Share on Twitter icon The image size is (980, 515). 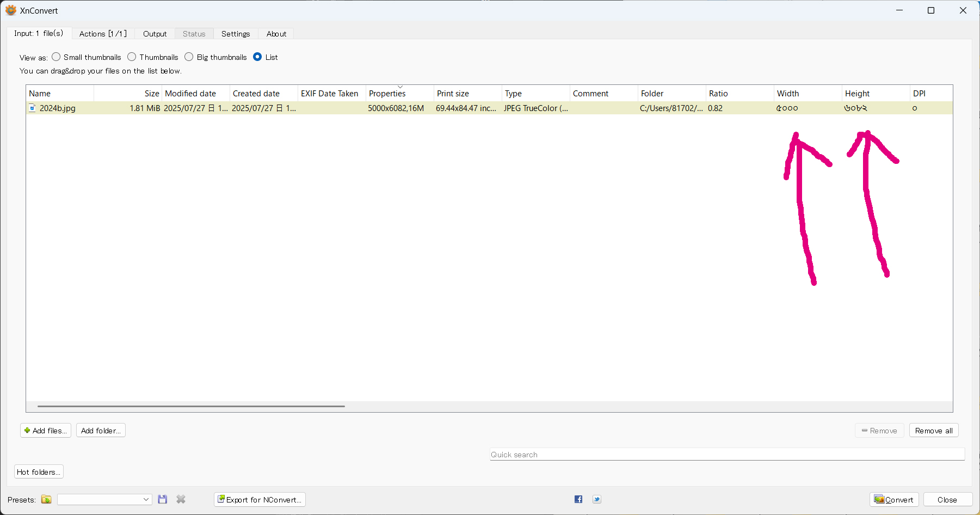[x=597, y=499]
